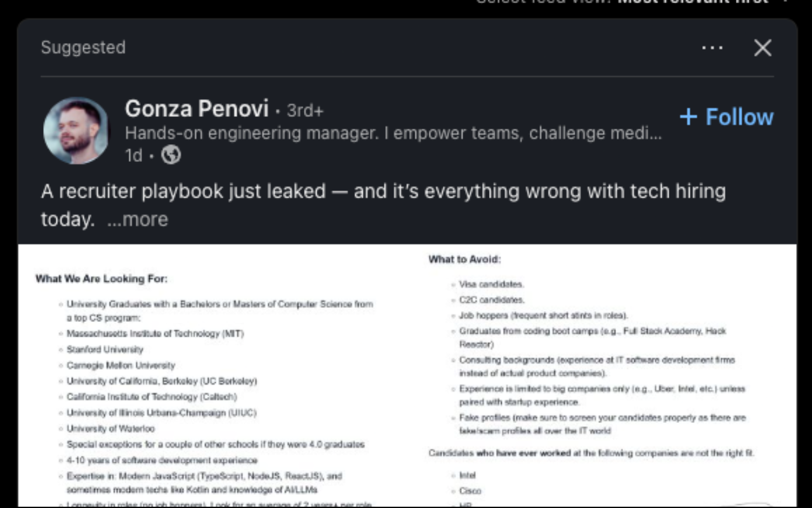Image resolution: width=812 pixels, height=508 pixels.
Task: Expand post text with '...more'
Action: pyautogui.click(x=138, y=219)
